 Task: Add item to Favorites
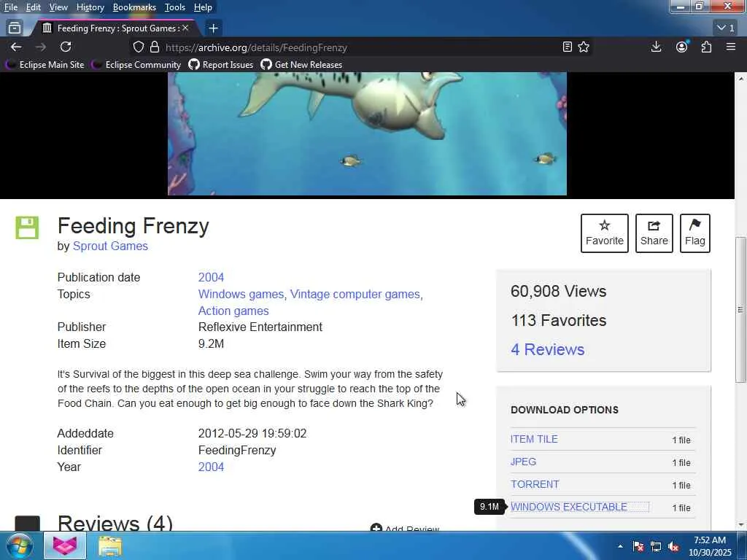tap(605, 233)
